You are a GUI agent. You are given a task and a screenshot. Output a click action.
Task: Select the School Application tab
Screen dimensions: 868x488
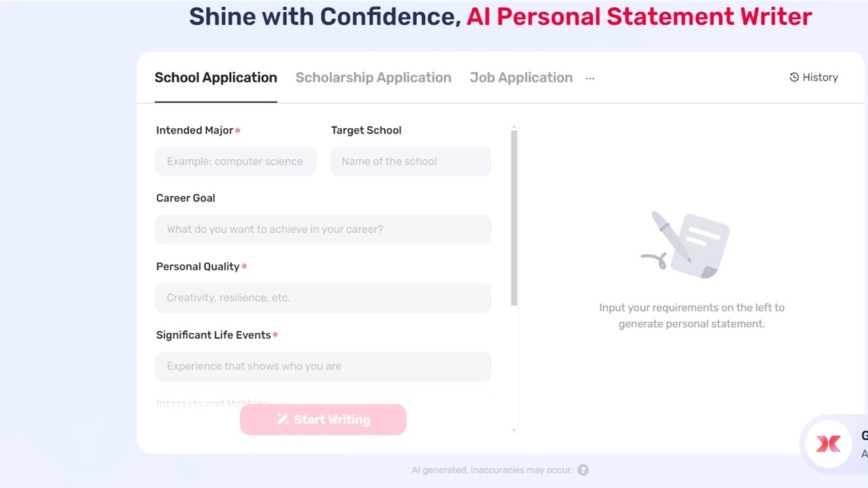216,77
